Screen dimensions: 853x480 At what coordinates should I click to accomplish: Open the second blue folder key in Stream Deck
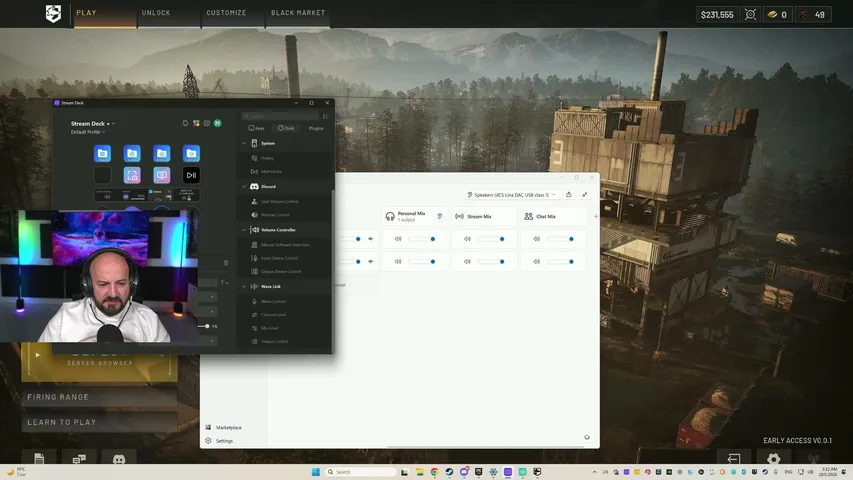point(132,153)
